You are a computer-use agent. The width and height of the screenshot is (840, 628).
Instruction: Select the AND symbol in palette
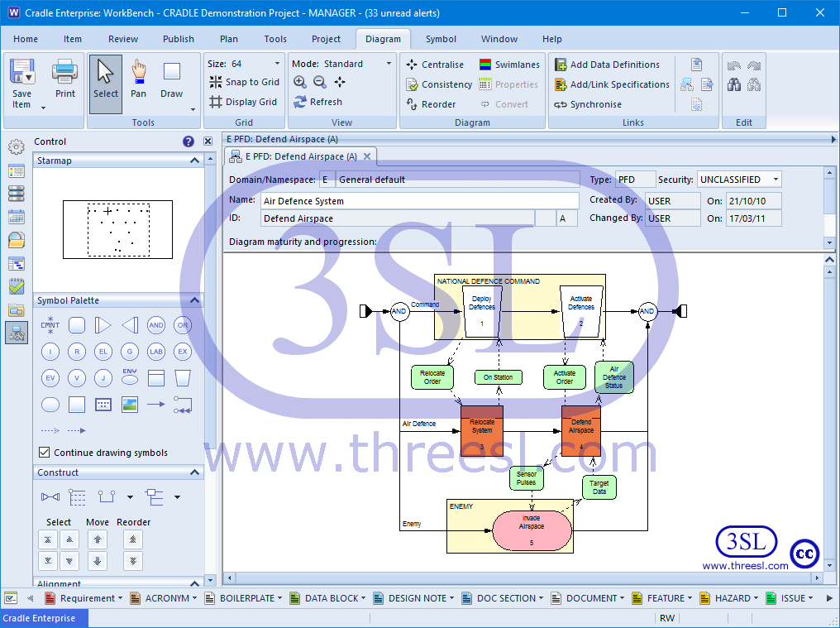click(x=156, y=325)
